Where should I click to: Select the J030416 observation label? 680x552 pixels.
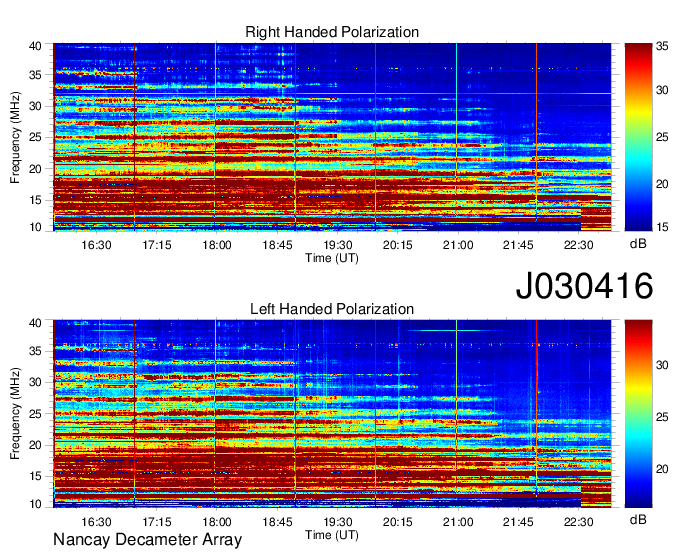[x=584, y=286]
